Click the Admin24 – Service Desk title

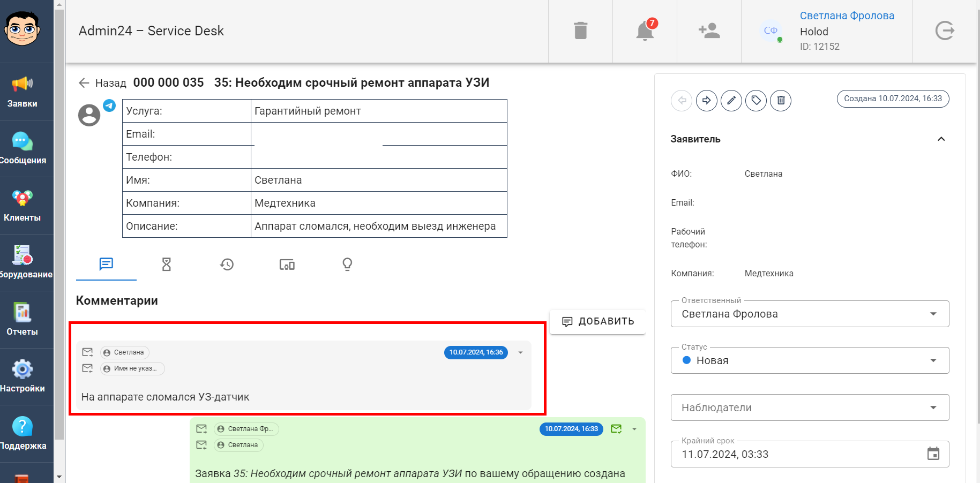151,31
